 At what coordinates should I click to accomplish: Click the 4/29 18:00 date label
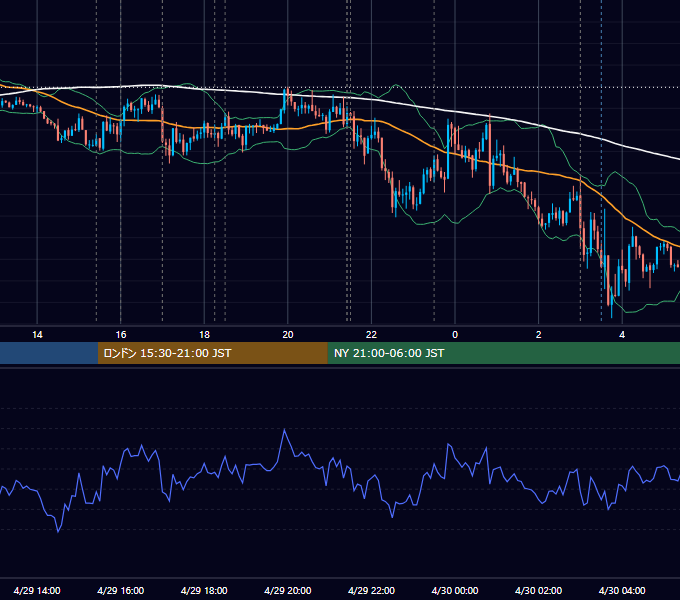point(204,590)
